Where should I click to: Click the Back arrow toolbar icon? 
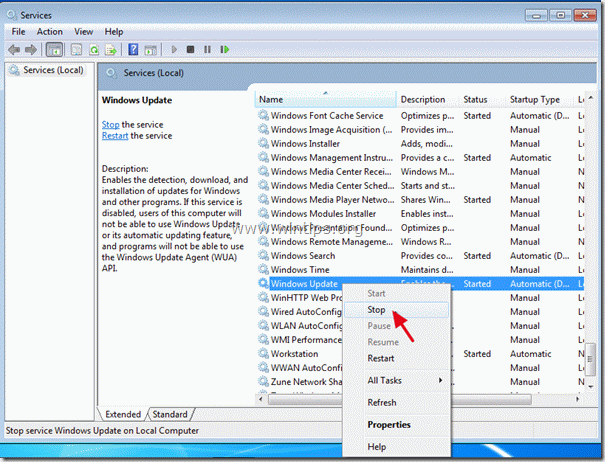[x=16, y=48]
